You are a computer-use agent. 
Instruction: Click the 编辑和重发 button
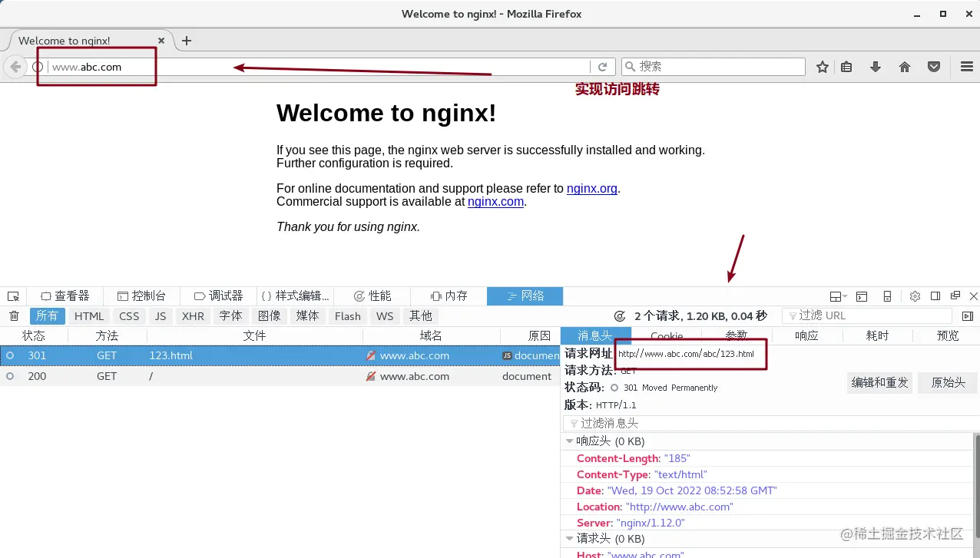tap(879, 382)
